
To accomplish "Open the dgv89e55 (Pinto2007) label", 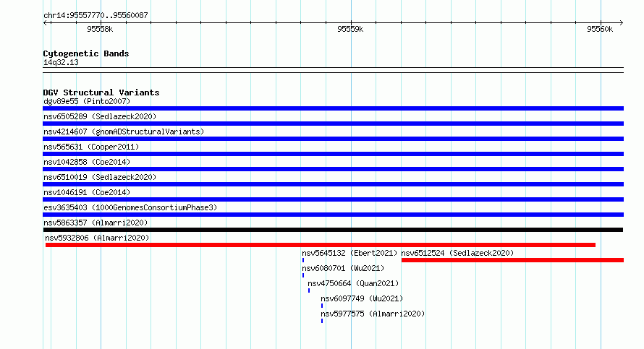I will tap(87, 101).
